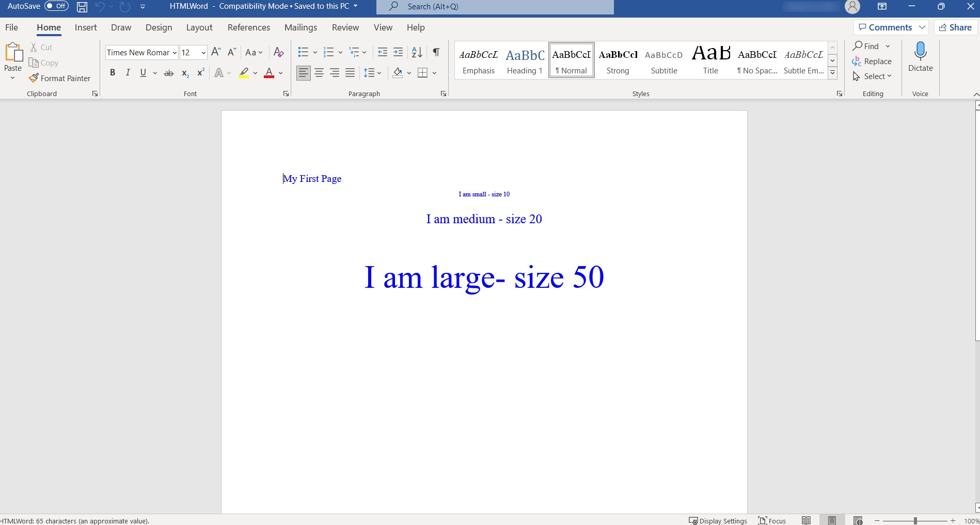Switch to Design tab

point(159,27)
